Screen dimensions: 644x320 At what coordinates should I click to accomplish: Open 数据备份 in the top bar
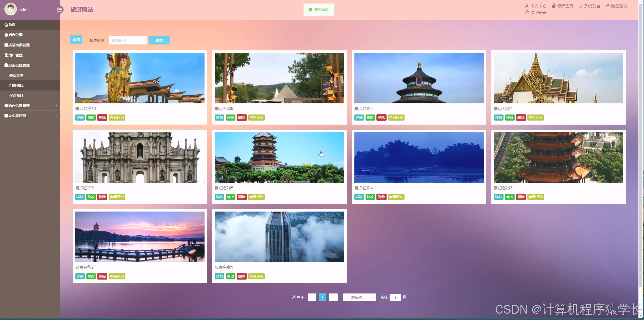point(616,6)
